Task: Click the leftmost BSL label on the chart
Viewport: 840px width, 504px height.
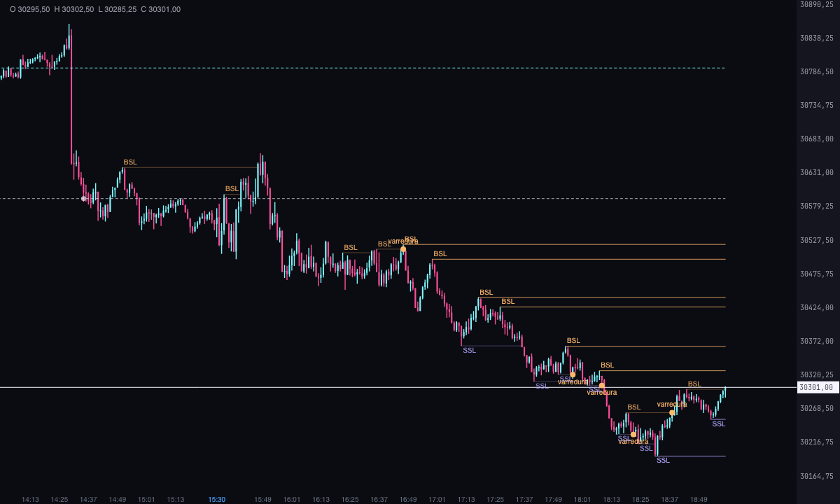Action: click(130, 162)
